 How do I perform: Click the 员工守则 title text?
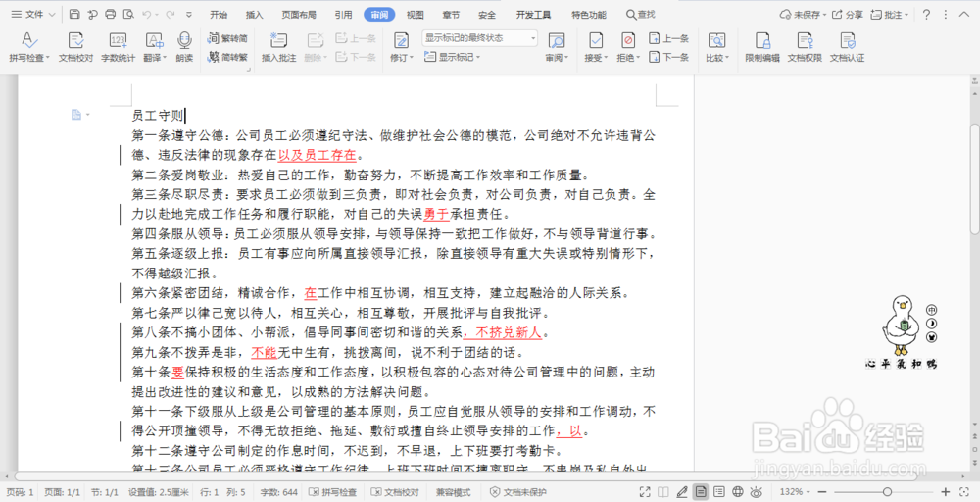(x=158, y=116)
